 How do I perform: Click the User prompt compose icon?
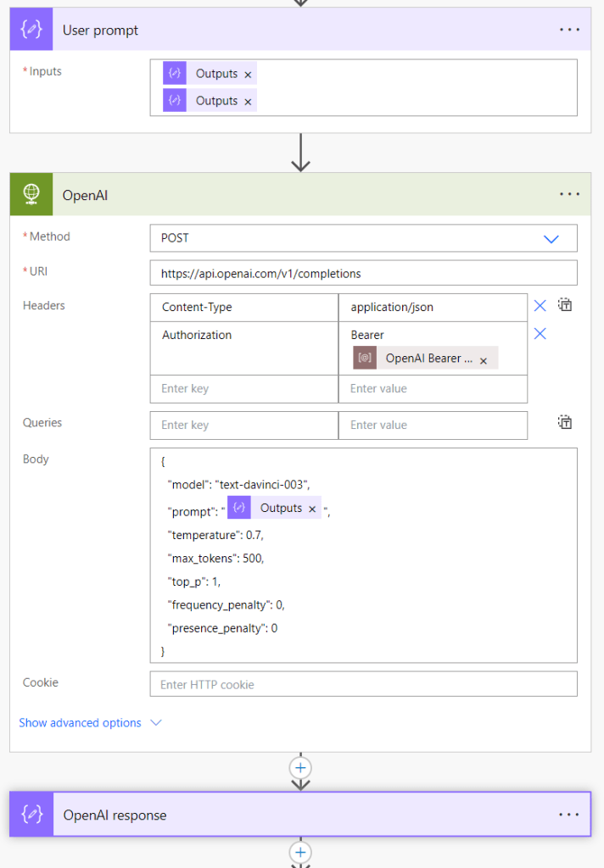pos(31,30)
